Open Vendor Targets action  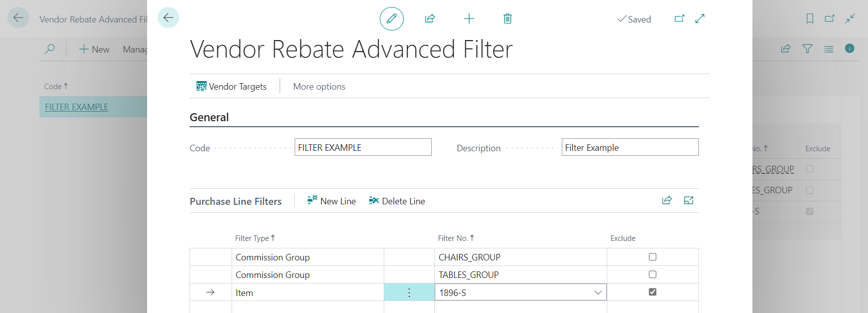232,86
